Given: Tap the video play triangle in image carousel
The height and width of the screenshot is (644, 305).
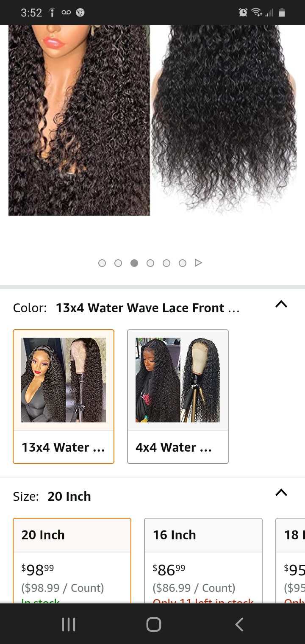Looking at the screenshot, I should click(198, 263).
